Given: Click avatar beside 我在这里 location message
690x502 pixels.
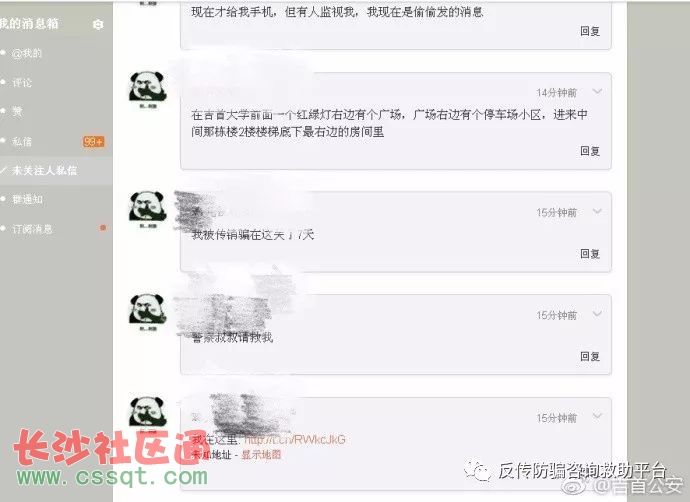Looking at the screenshot, I should (147, 413).
